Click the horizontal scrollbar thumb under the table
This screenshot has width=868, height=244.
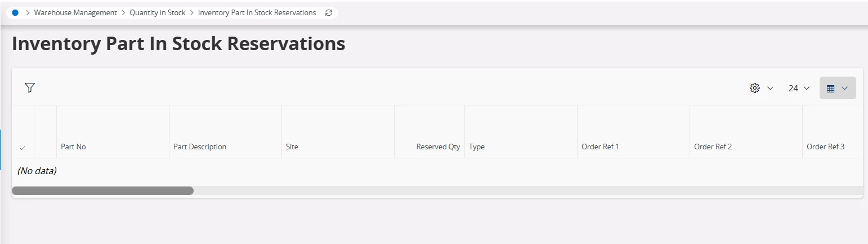click(102, 191)
